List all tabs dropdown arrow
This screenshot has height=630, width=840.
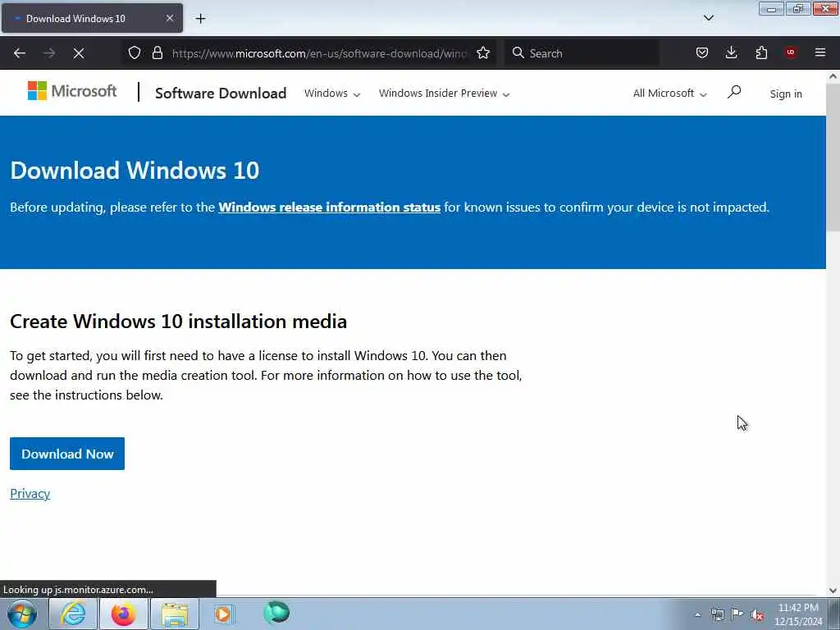point(708,18)
